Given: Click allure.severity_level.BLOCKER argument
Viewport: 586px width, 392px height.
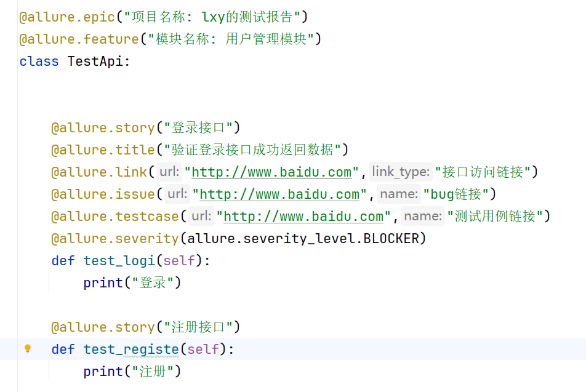Looking at the screenshot, I should (x=303, y=238).
